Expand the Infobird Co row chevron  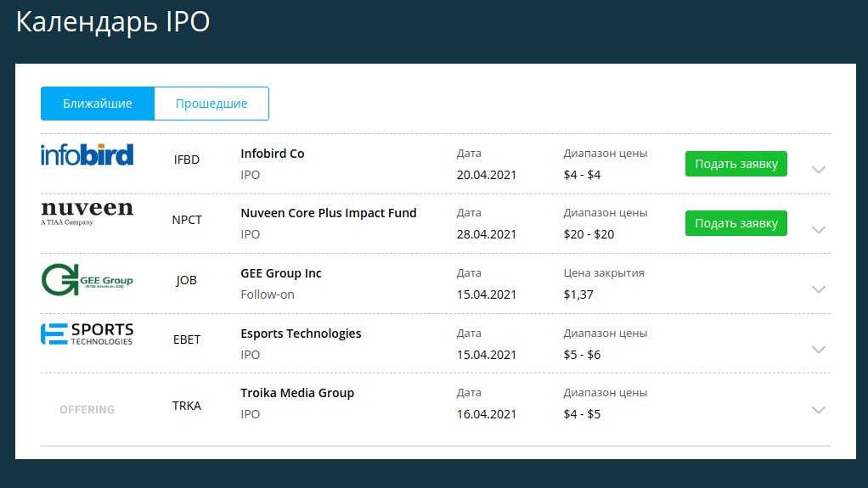[818, 169]
